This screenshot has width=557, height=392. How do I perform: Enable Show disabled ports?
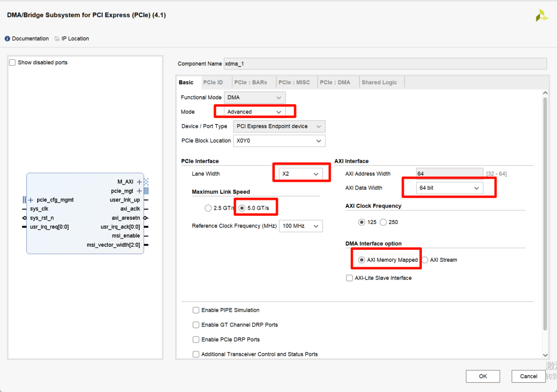(12, 62)
